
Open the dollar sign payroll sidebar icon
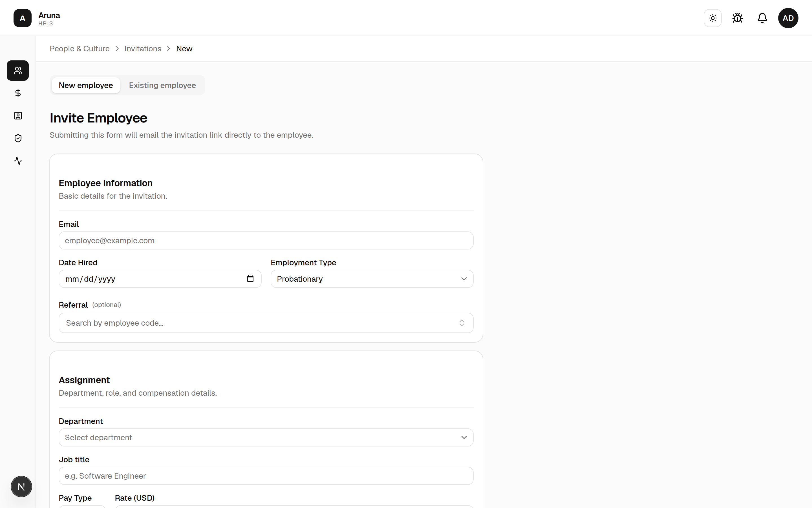[18, 93]
